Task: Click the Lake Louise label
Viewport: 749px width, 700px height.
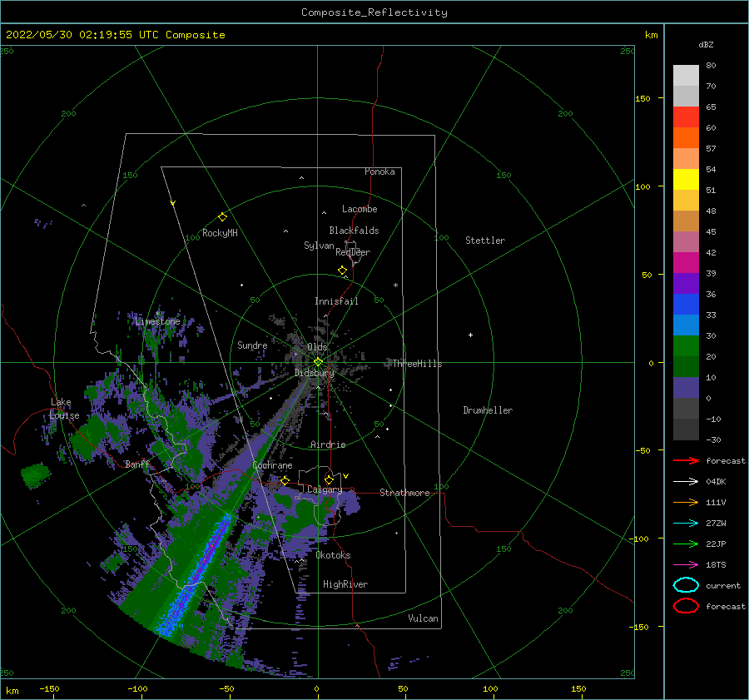Action: [x=64, y=409]
